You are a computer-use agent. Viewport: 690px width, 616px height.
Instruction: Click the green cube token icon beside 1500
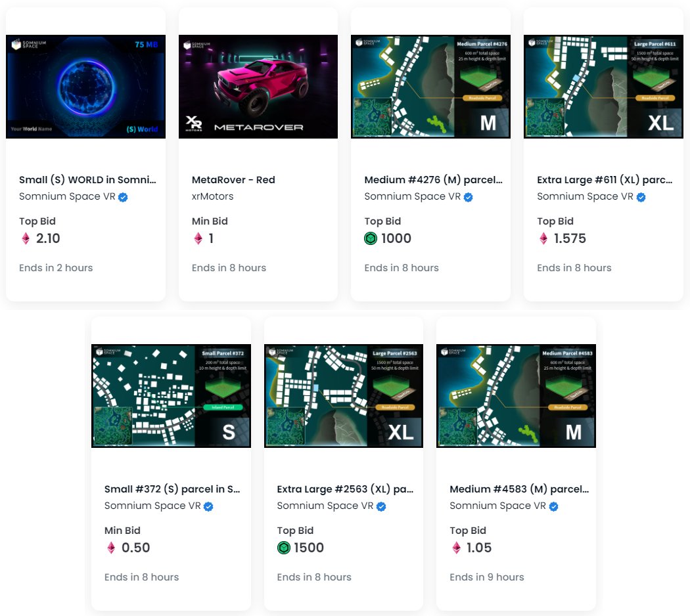coord(284,548)
